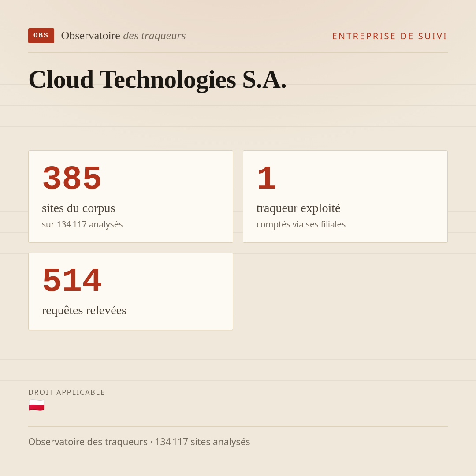Select the number 1 tracker count

coord(267,178)
